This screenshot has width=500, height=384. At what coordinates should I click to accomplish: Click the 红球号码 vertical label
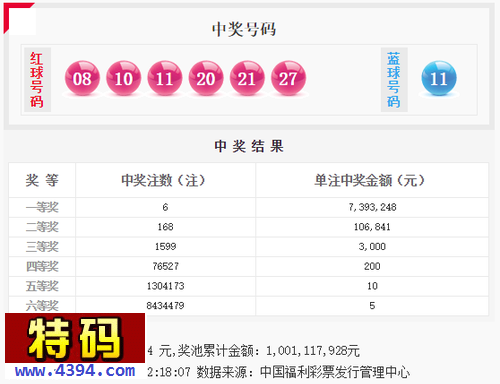click(37, 79)
